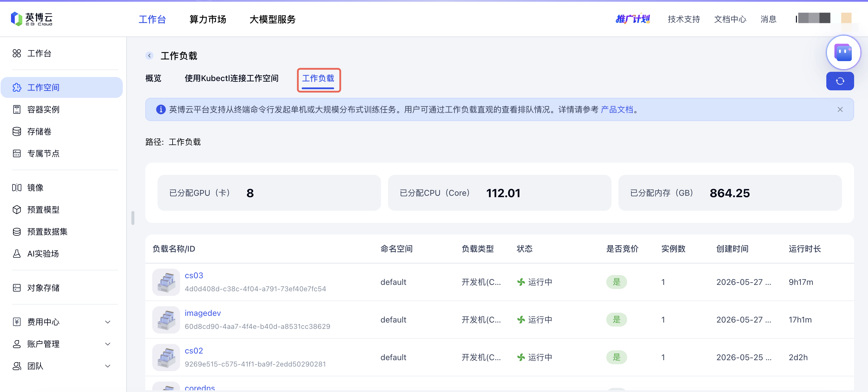Click the cs03 creation time 2026-05-27
The height and width of the screenshot is (392, 868).
coord(743,282)
